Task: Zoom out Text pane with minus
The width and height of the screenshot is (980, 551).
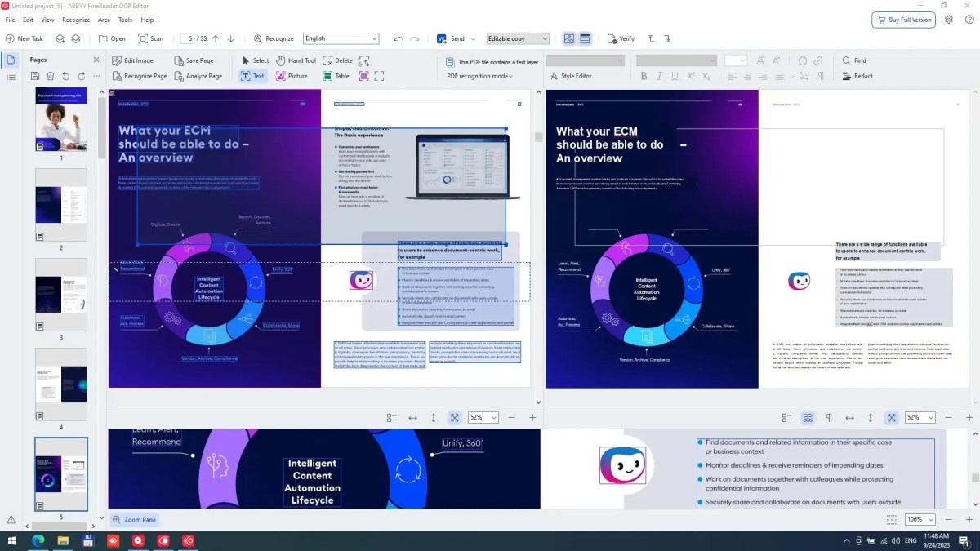Action: tap(949, 417)
